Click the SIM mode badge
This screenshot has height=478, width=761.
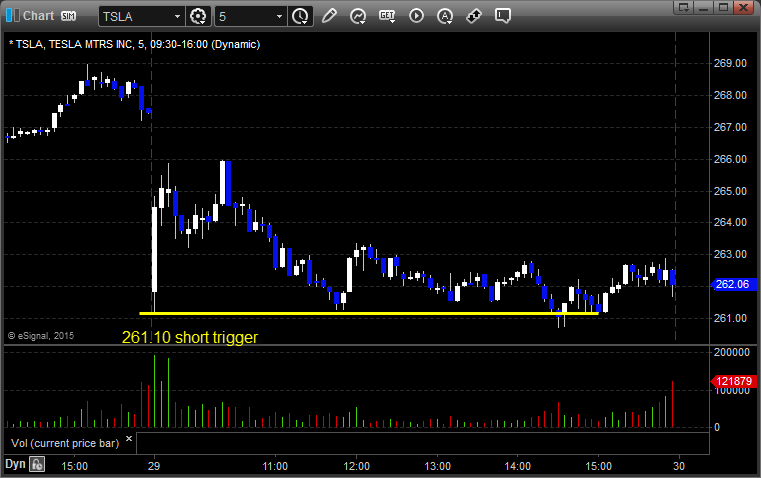(x=68, y=16)
